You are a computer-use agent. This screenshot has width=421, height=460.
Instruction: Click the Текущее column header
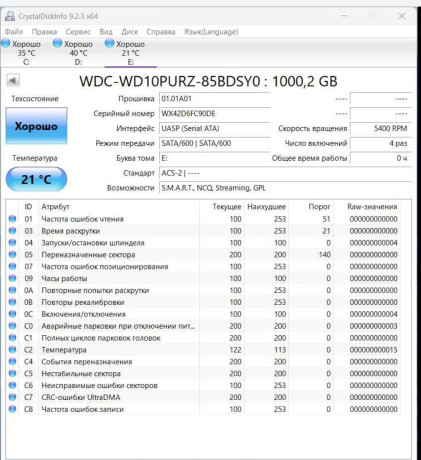pos(227,207)
